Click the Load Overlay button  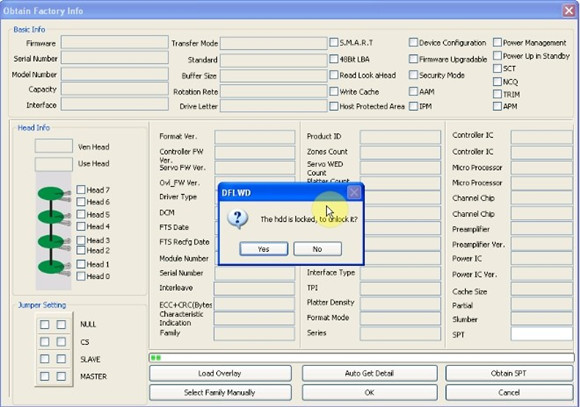[x=220, y=373]
